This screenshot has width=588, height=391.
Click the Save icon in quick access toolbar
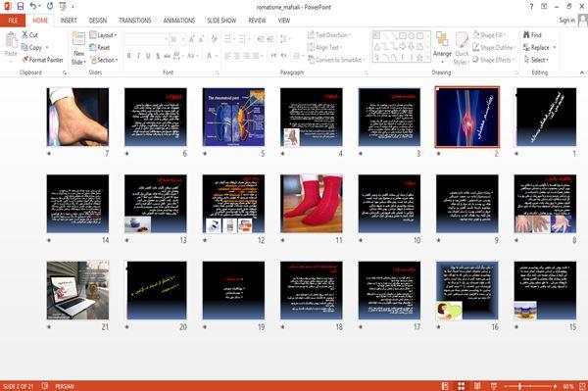point(21,6)
